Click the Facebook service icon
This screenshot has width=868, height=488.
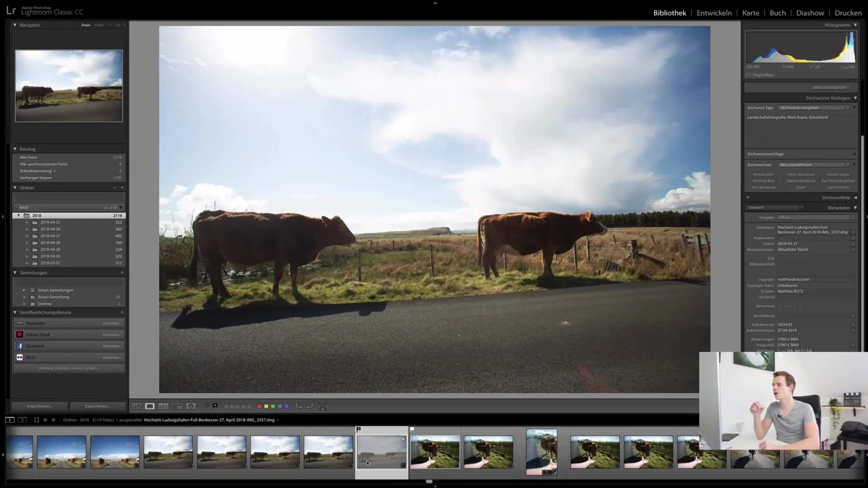point(19,346)
